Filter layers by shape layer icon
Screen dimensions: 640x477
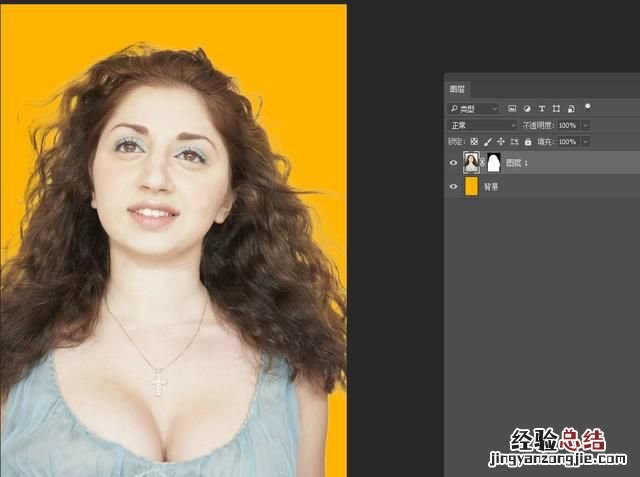[556, 108]
